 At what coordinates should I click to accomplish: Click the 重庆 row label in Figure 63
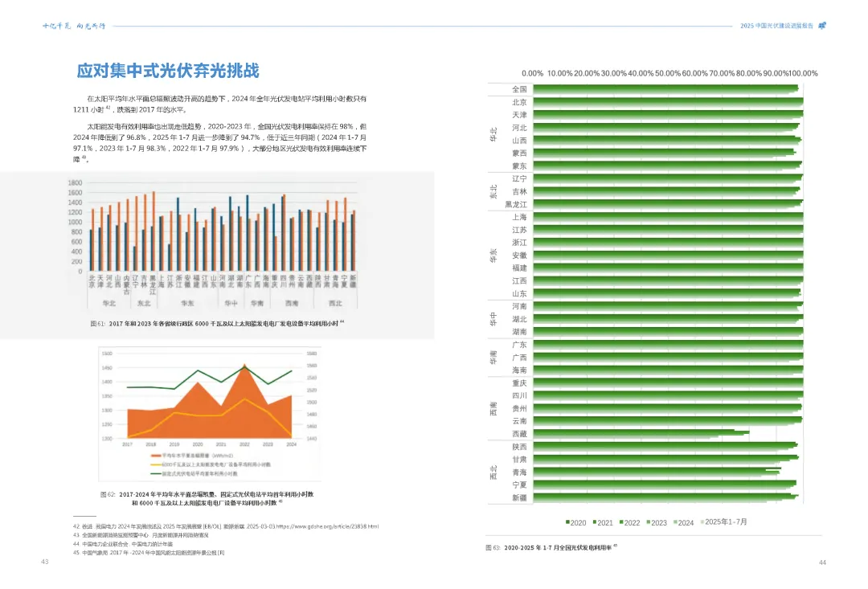pos(519,382)
